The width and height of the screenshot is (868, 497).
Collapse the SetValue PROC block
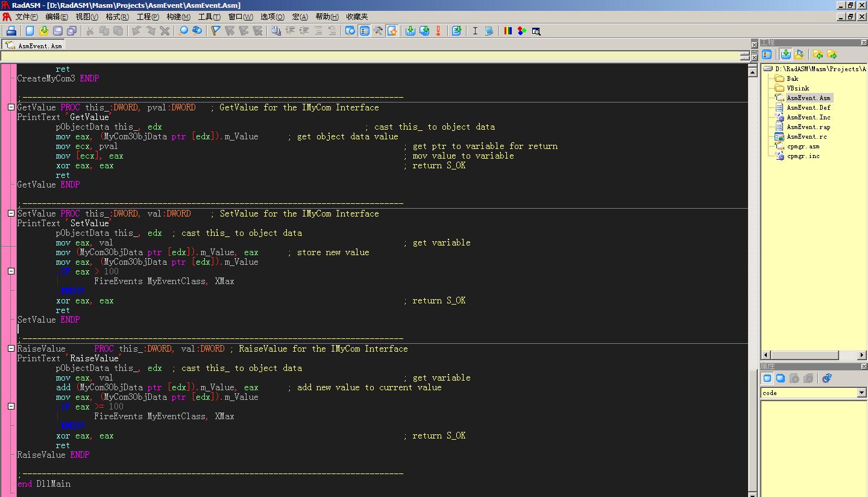pyautogui.click(x=11, y=214)
